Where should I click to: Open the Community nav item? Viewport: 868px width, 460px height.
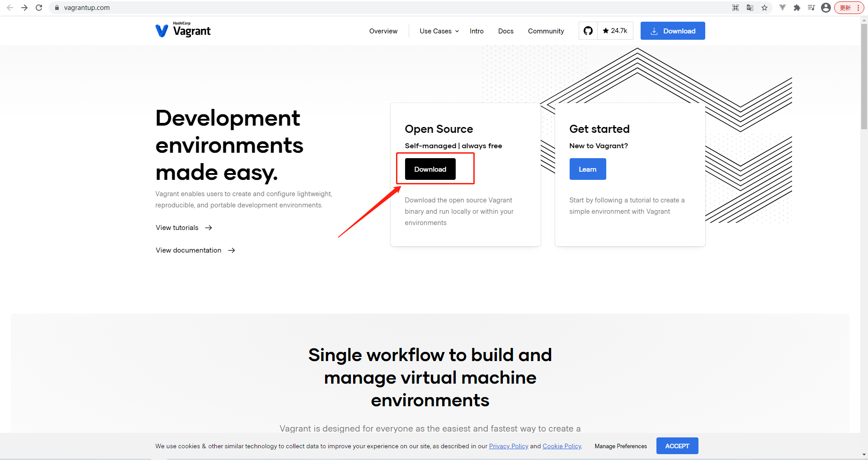(546, 31)
